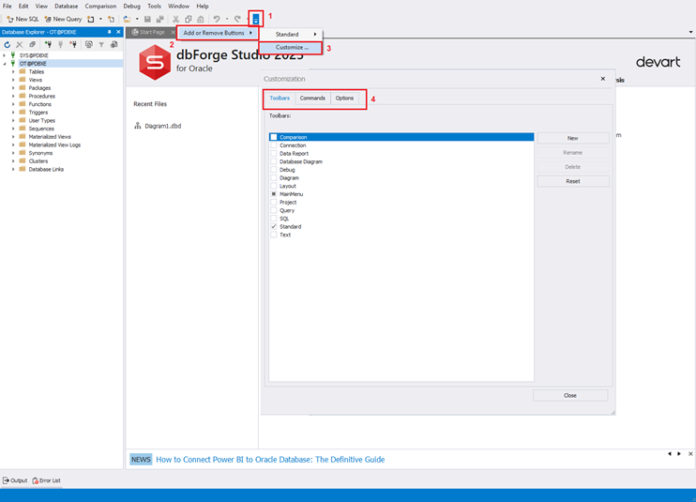Switch to the Options tab in Customization
Screen dimensions: 696x502
(x=344, y=98)
